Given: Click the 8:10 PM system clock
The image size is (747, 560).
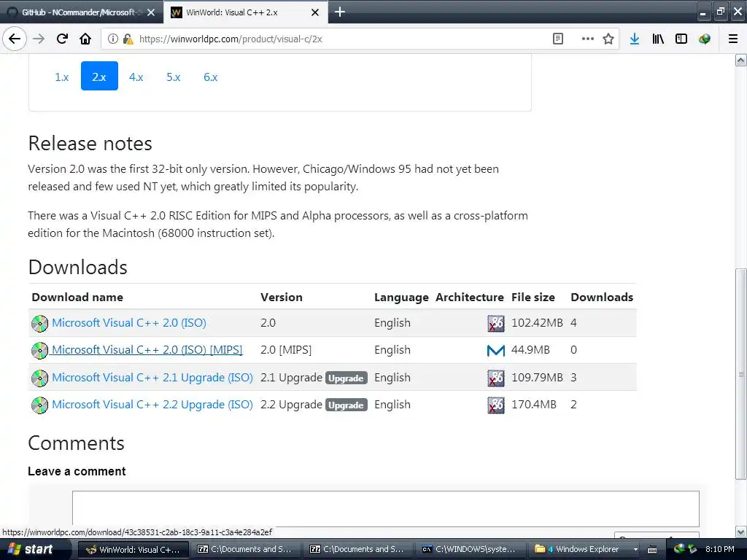Looking at the screenshot, I should (x=719, y=550).
